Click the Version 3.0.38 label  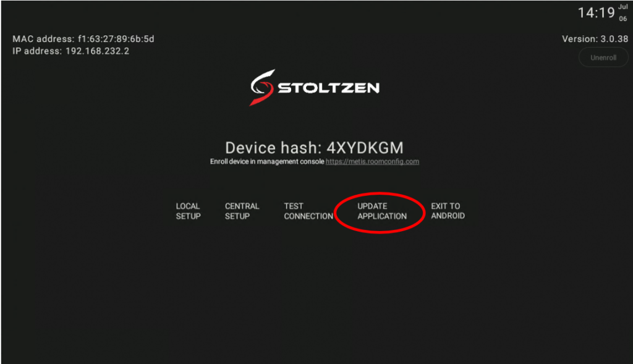[x=595, y=39]
